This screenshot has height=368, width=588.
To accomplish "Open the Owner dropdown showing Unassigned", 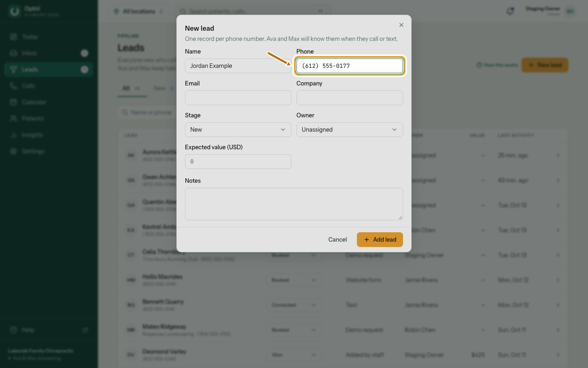I will tap(350, 130).
